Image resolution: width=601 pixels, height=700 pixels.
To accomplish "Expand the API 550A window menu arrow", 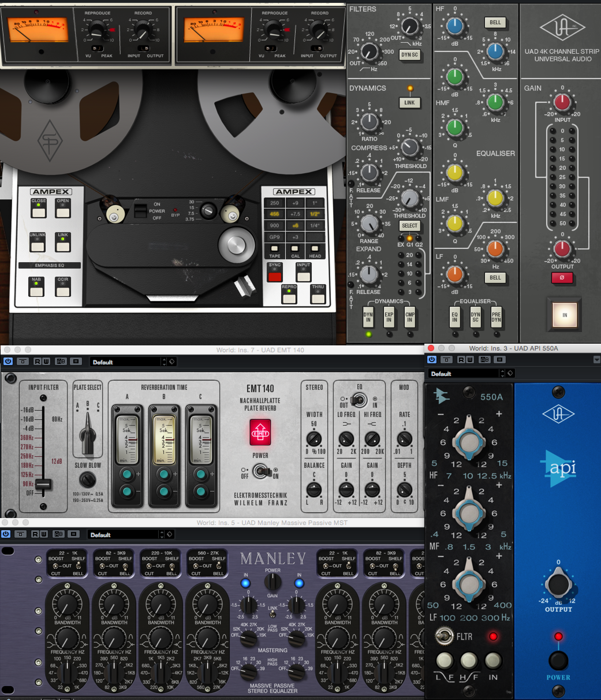I will tap(597, 360).
